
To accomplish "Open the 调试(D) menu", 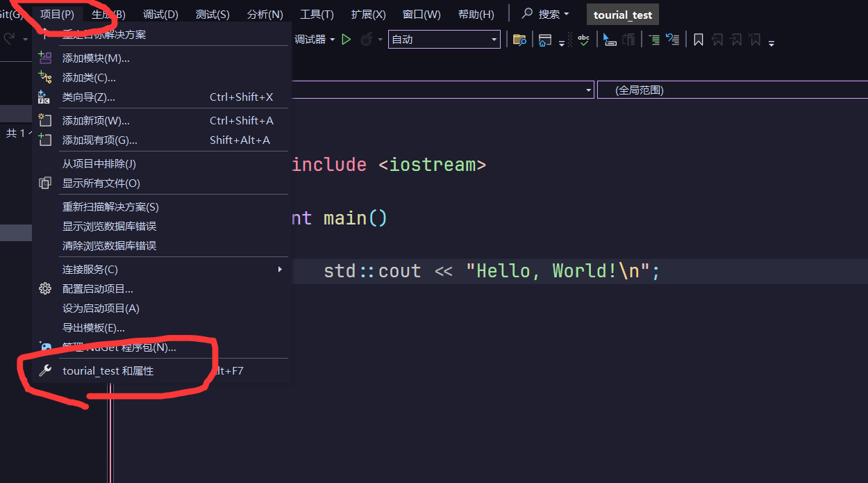I will click(160, 14).
